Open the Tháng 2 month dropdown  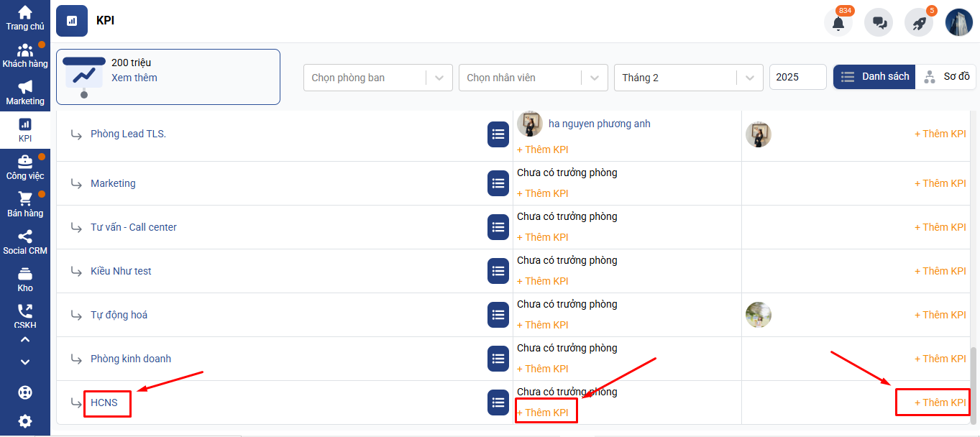[687, 78]
